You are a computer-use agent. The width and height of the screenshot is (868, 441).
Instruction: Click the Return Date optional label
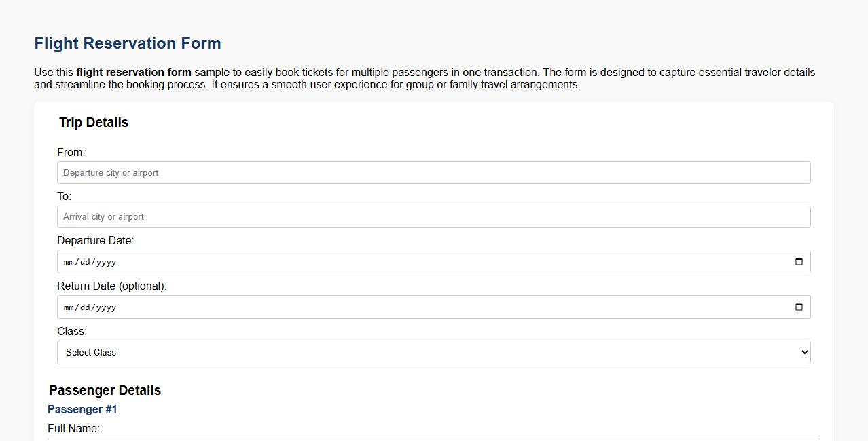(111, 286)
